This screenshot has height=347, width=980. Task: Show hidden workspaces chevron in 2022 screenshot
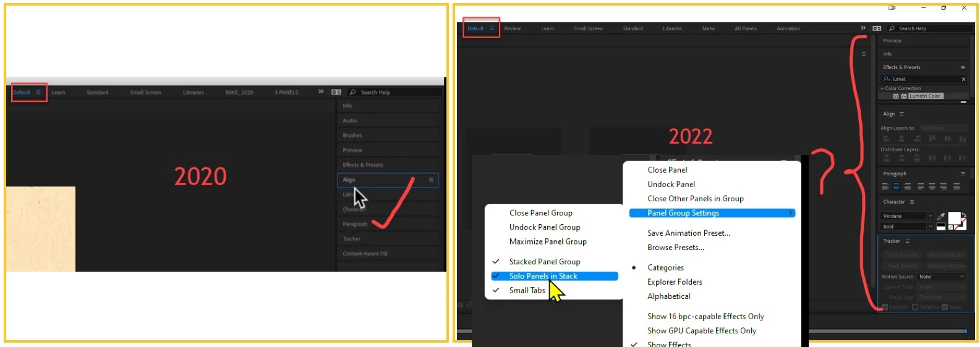[863, 28]
